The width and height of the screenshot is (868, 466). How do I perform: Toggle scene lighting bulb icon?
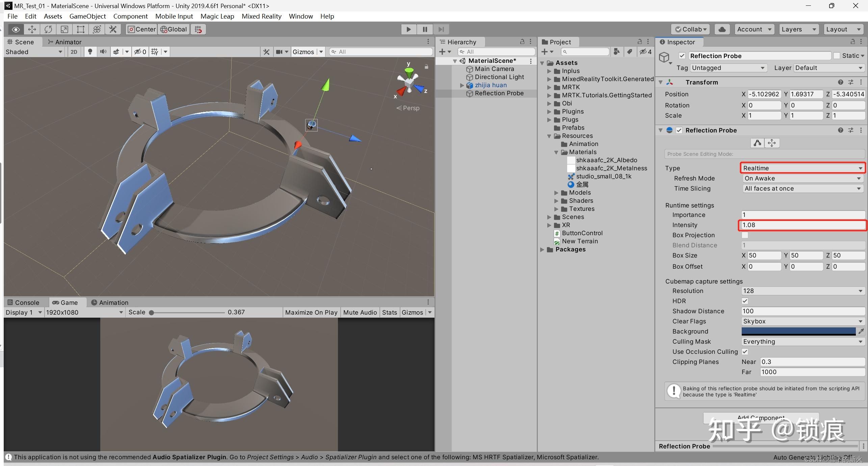point(90,52)
